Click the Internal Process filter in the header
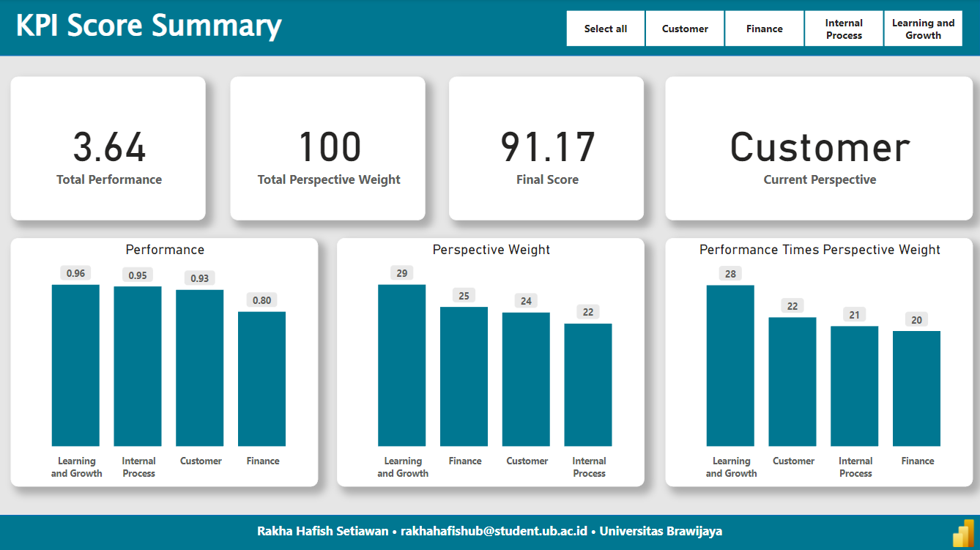Viewport: 980px width, 550px height. tap(844, 28)
